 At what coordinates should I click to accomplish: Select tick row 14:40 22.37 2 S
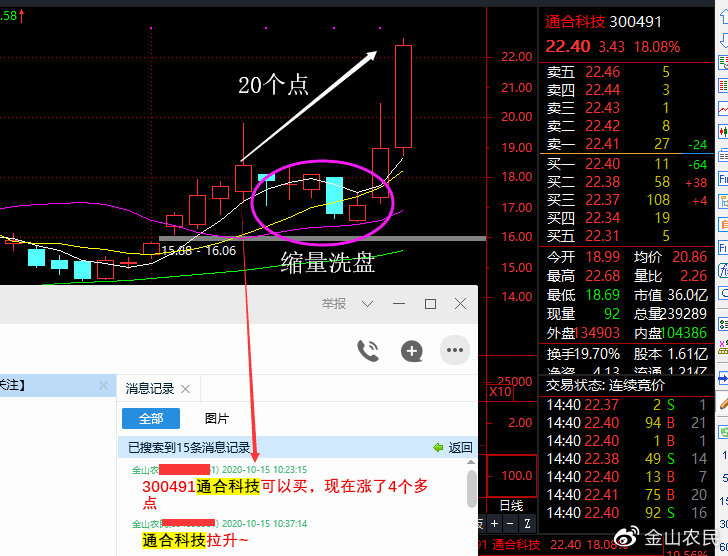[x=626, y=405]
